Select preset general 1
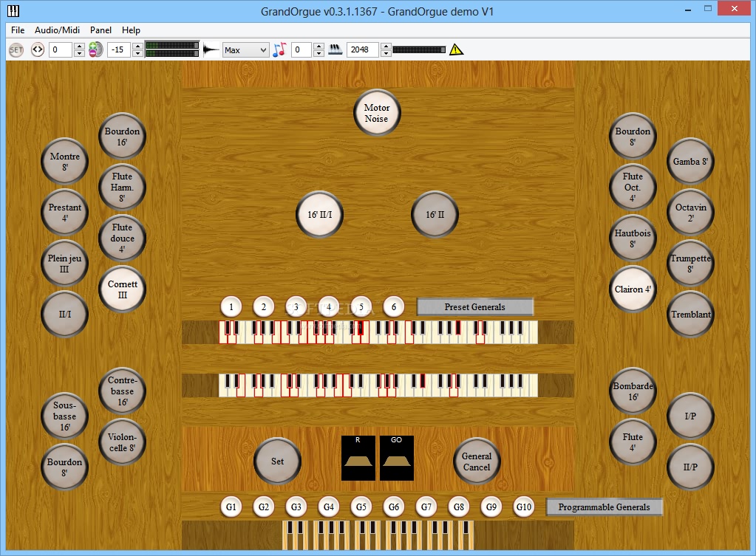 231,306
